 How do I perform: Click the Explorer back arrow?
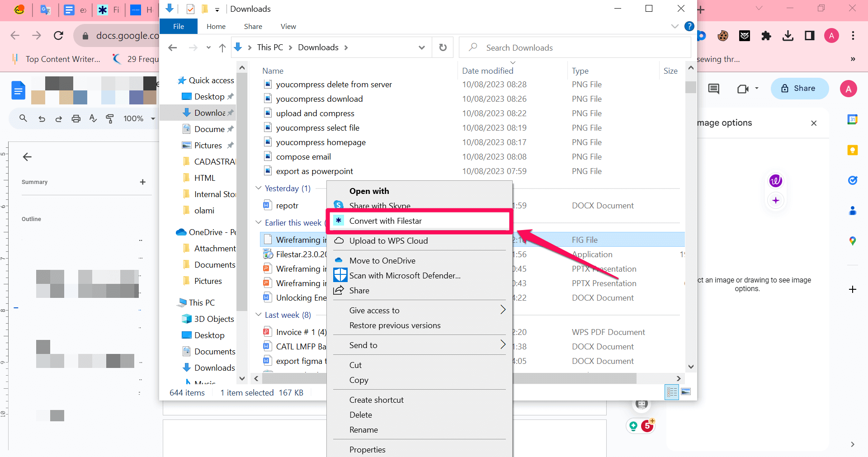[172, 47]
